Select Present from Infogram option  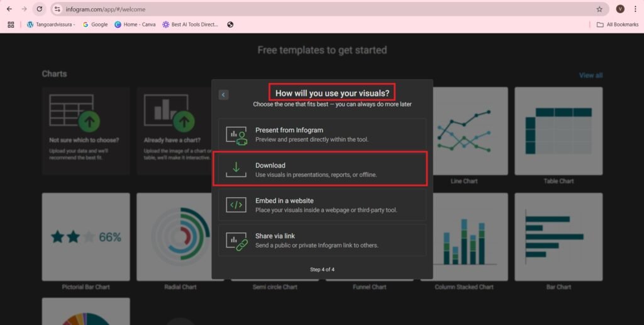click(x=322, y=135)
